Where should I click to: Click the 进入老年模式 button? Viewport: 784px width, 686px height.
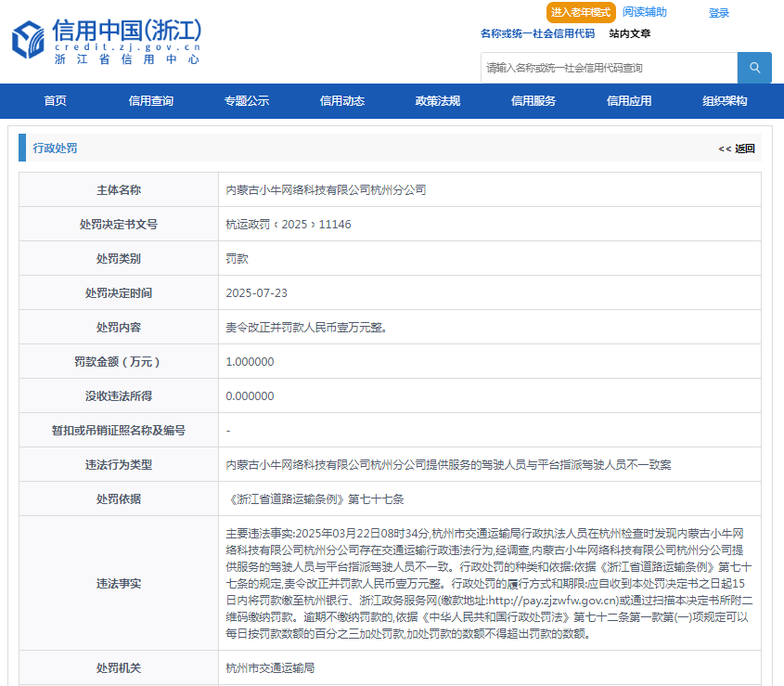581,12
